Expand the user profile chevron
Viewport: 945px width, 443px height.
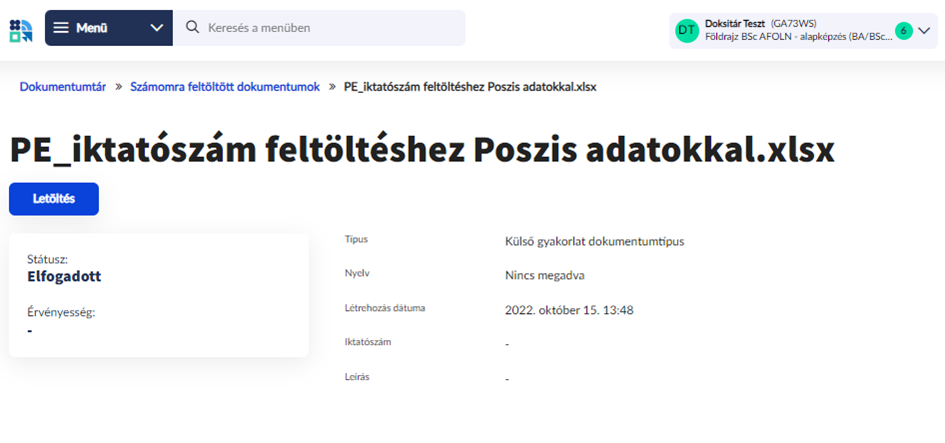(924, 31)
